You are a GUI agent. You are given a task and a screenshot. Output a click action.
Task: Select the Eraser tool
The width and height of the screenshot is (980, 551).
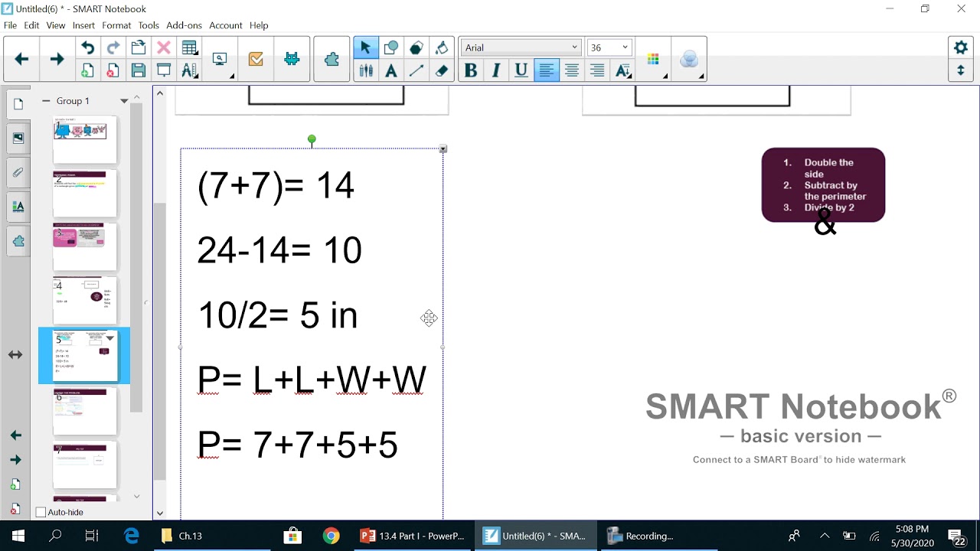tap(441, 70)
